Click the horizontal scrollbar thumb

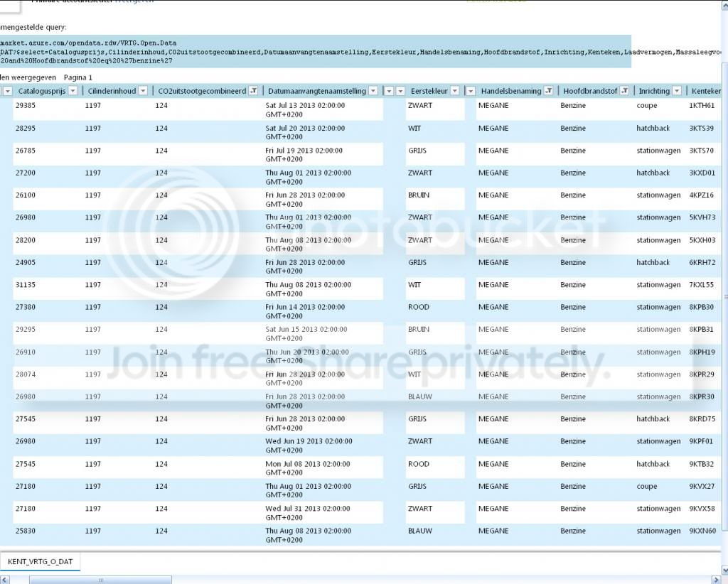(x=100, y=579)
